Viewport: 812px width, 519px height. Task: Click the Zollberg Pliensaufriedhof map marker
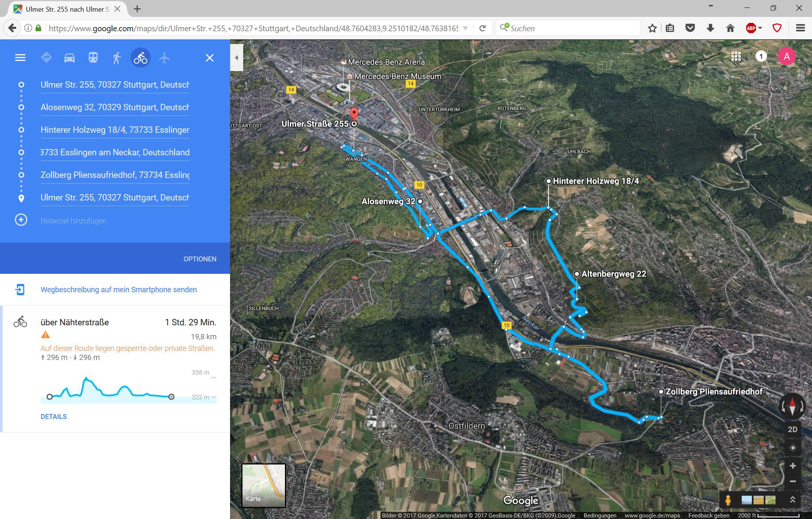661,392
